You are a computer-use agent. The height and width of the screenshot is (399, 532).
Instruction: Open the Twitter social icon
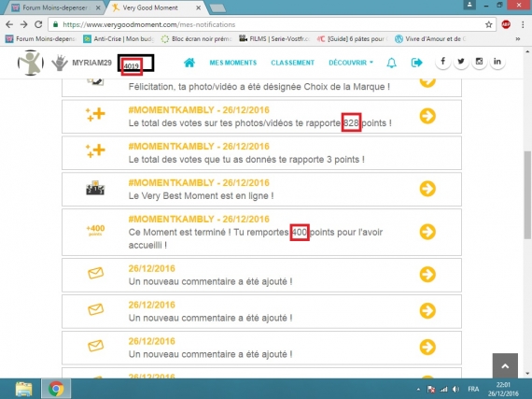pyautogui.click(x=461, y=62)
